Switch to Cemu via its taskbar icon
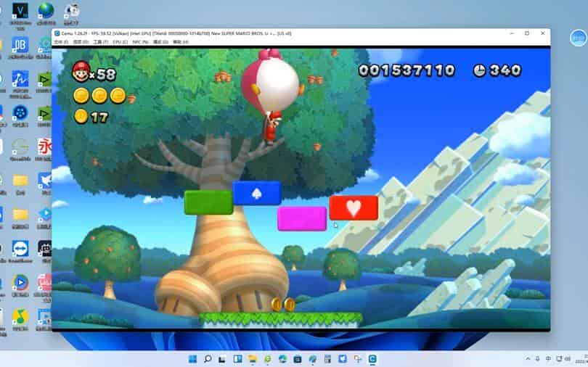The image size is (588, 367). click(x=372, y=359)
